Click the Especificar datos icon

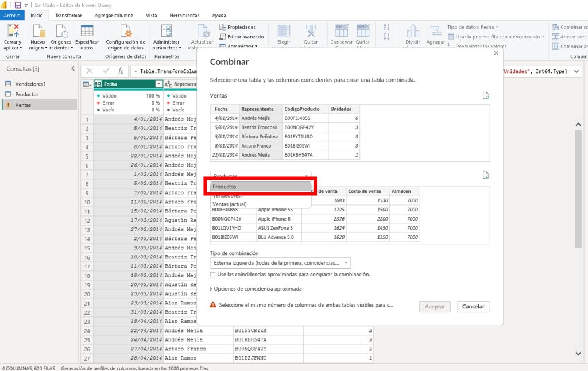coord(87,31)
